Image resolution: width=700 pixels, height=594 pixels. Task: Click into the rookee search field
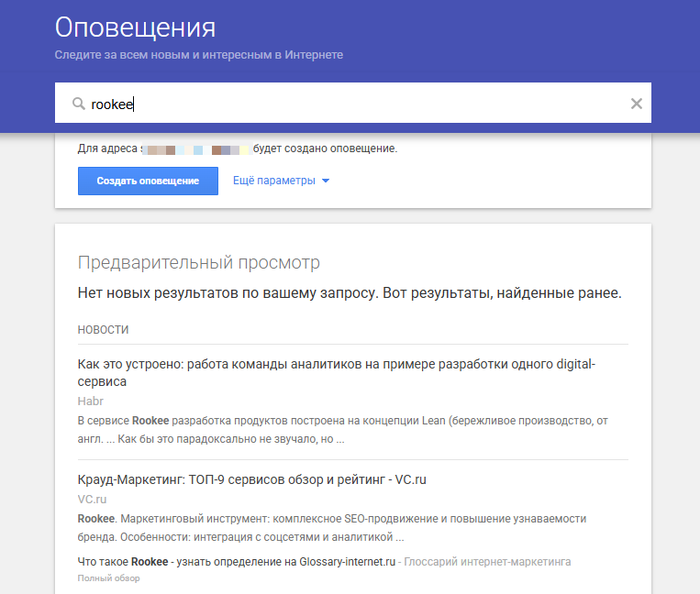pyautogui.click(x=352, y=103)
